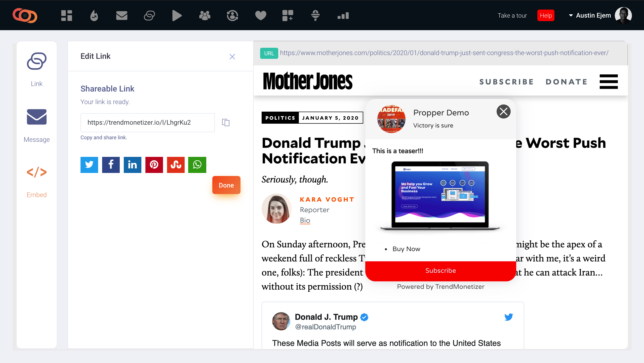Screen dimensions: 644x363
Task: Click Take a tour link
Action: point(512,16)
